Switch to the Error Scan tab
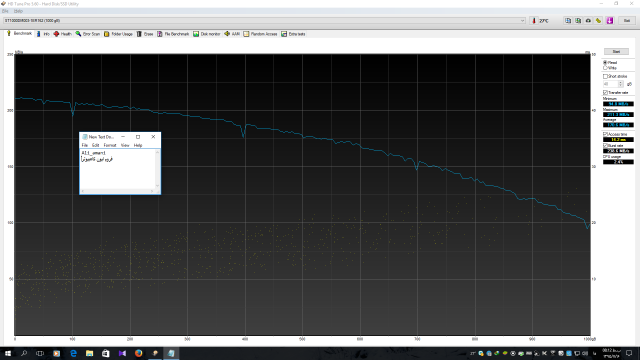The height and width of the screenshot is (360, 640). (87, 34)
